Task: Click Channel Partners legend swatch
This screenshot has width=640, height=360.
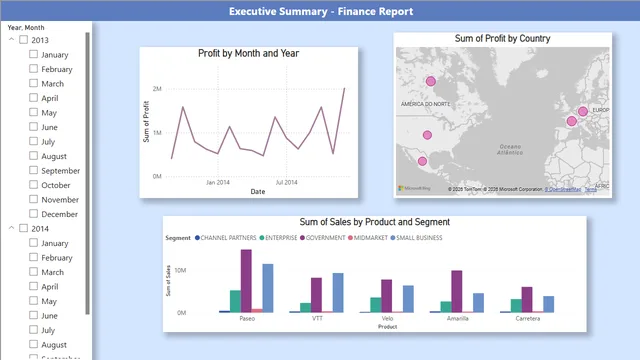Action: [197, 238]
